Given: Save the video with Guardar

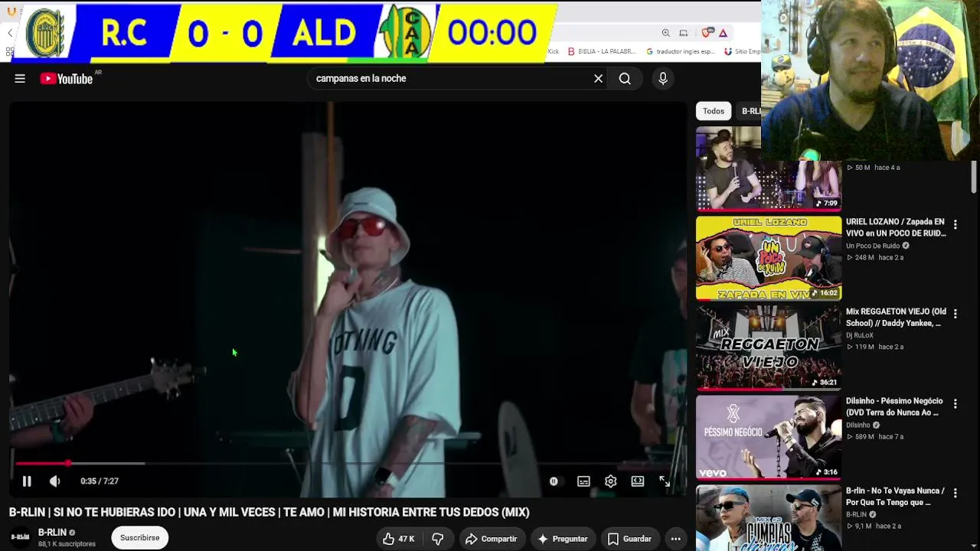Looking at the screenshot, I should (x=629, y=539).
